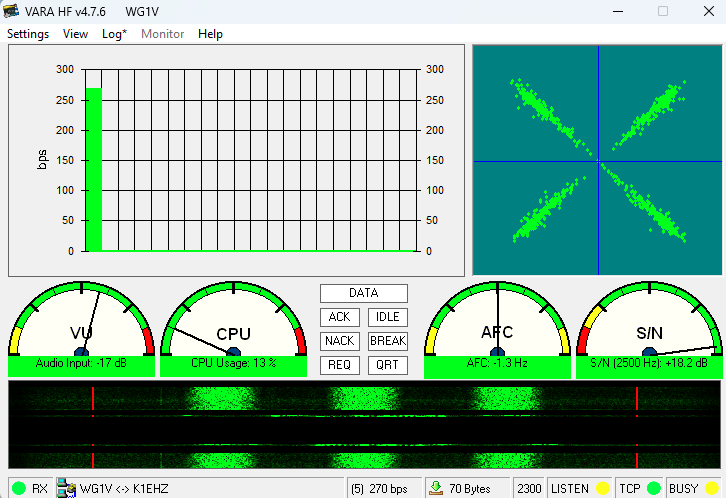Open the Settings menu

coord(28,34)
